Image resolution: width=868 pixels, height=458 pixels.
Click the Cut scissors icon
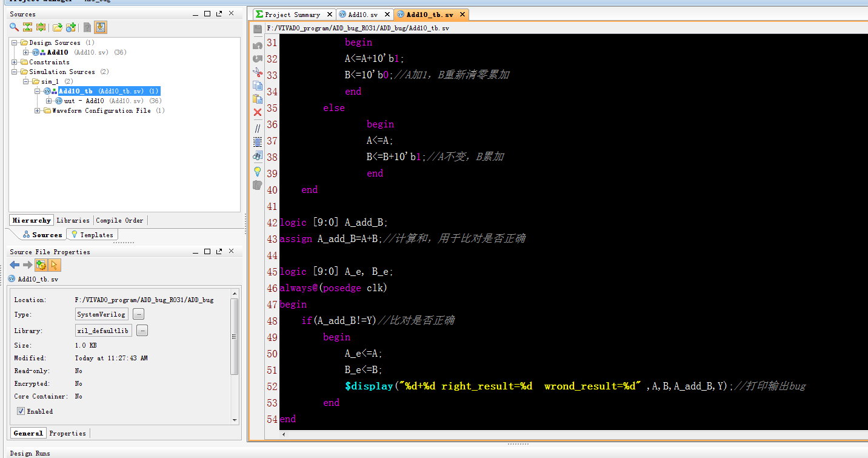coord(258,72)
